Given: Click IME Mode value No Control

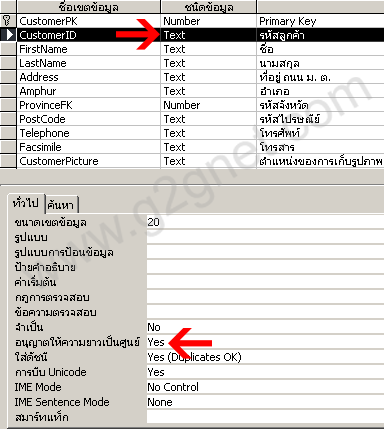Looking at the screenshot, I should click(x=265, y=387).
